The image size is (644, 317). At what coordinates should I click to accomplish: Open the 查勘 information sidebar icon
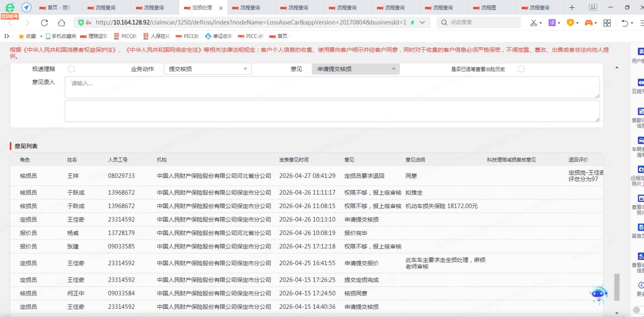[x=641, y=111]
